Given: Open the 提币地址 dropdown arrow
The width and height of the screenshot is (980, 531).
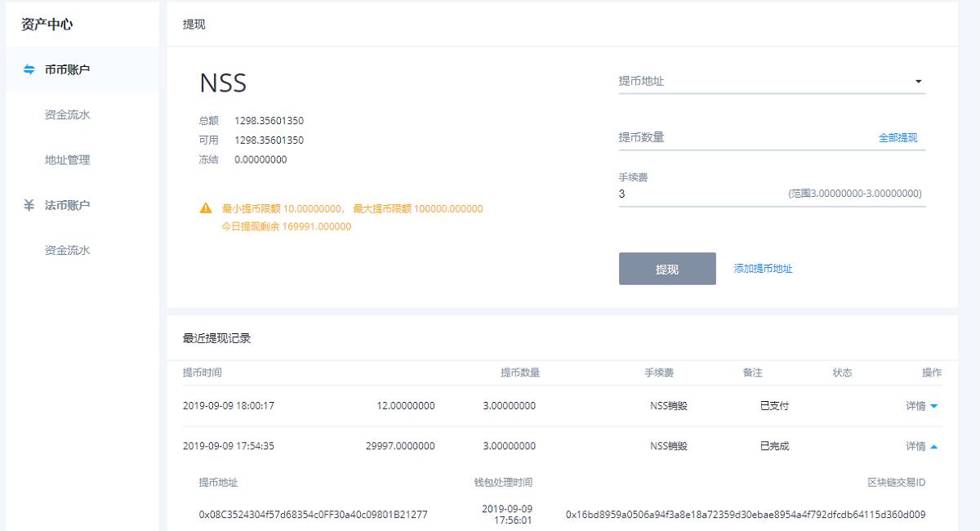Looking at the screenshot, I should (x=918, y=82).
